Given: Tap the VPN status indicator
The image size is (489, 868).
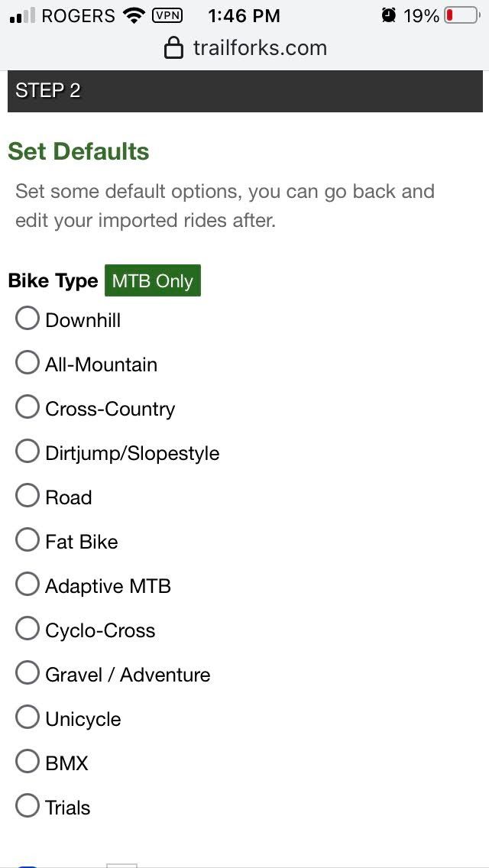Looking at the screenshot, I should click(167, 15).
